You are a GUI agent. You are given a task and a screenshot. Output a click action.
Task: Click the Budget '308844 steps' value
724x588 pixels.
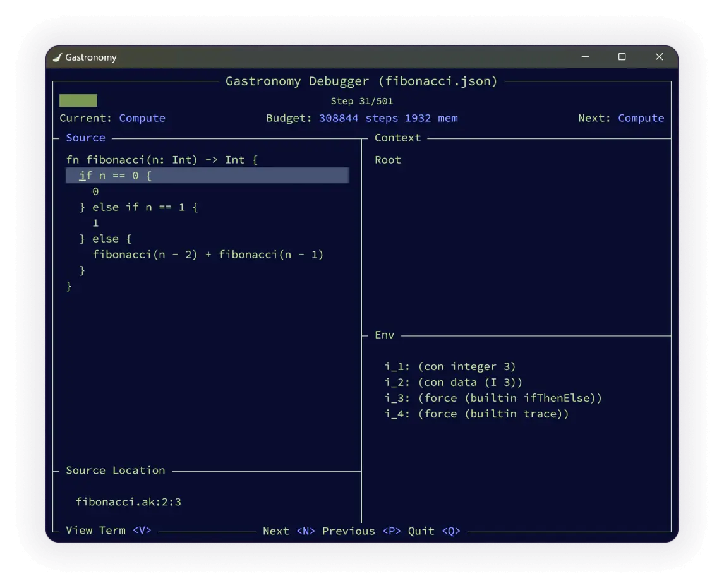click(358, 118)
